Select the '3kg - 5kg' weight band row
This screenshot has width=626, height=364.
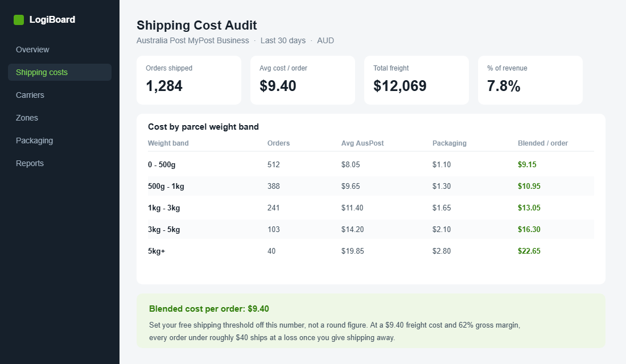tap(371, 229)
